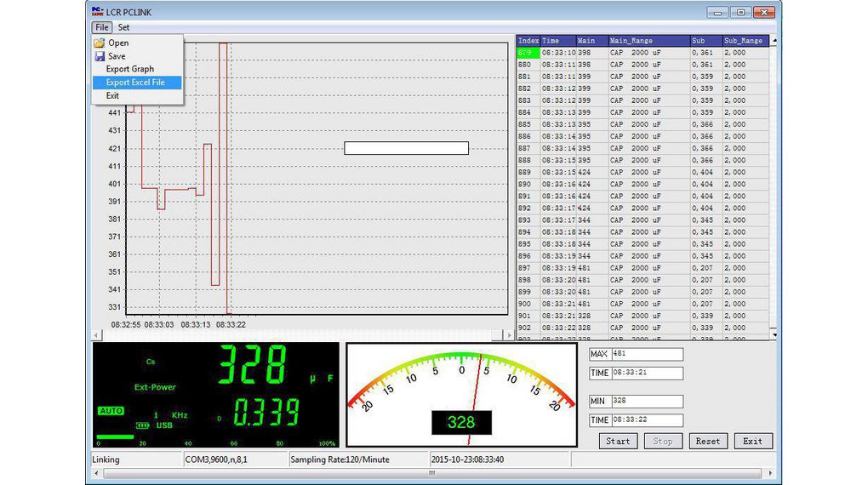Click the green AUTO indicator on the display
This screenshot has width=868, height=485.
coord(111,411)
